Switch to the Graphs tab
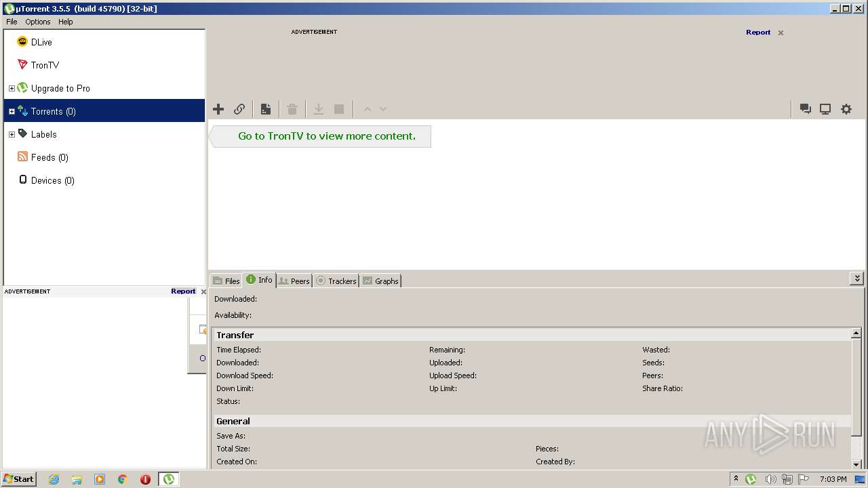This screenshot has width=868, height=488. [380, 281]
